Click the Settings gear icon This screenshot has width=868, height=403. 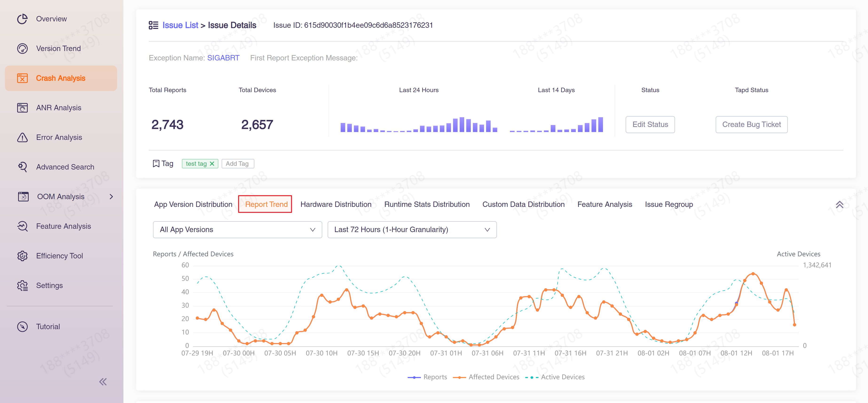coord(22,285)
